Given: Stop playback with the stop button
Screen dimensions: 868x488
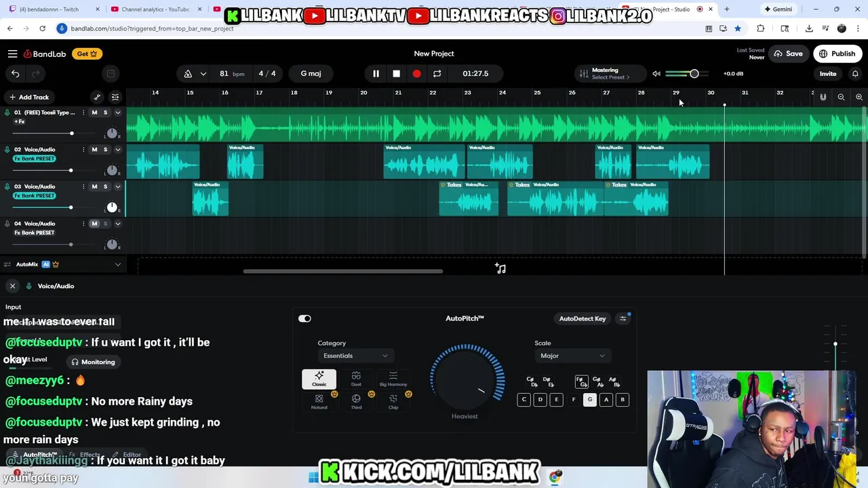Looking at the screenshot, I should pos(396,73).
